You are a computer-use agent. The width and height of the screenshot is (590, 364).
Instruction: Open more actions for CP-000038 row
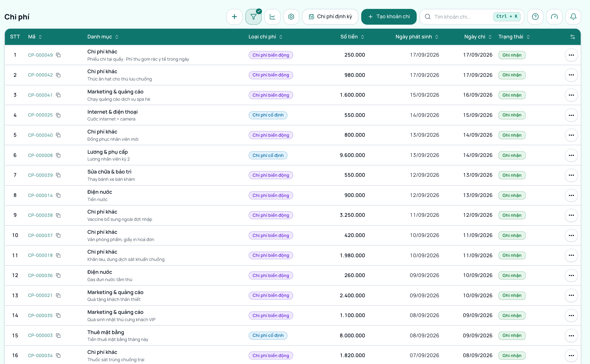tap(571, 215)
